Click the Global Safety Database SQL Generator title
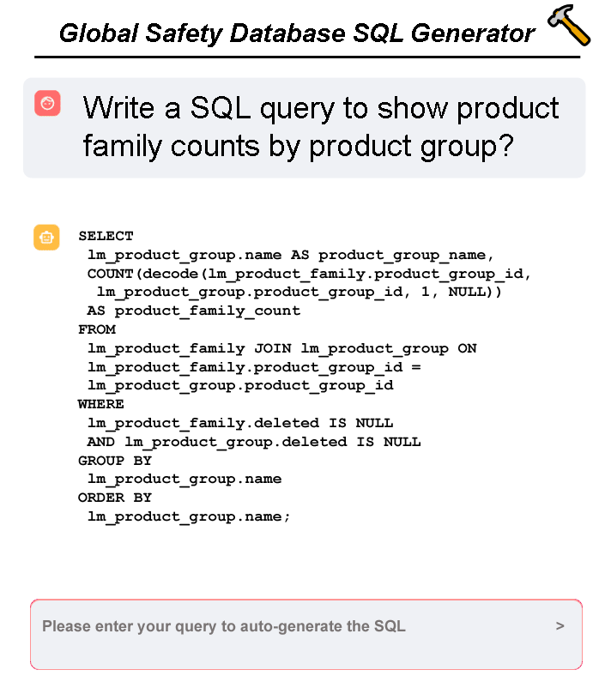 point(297,33)
